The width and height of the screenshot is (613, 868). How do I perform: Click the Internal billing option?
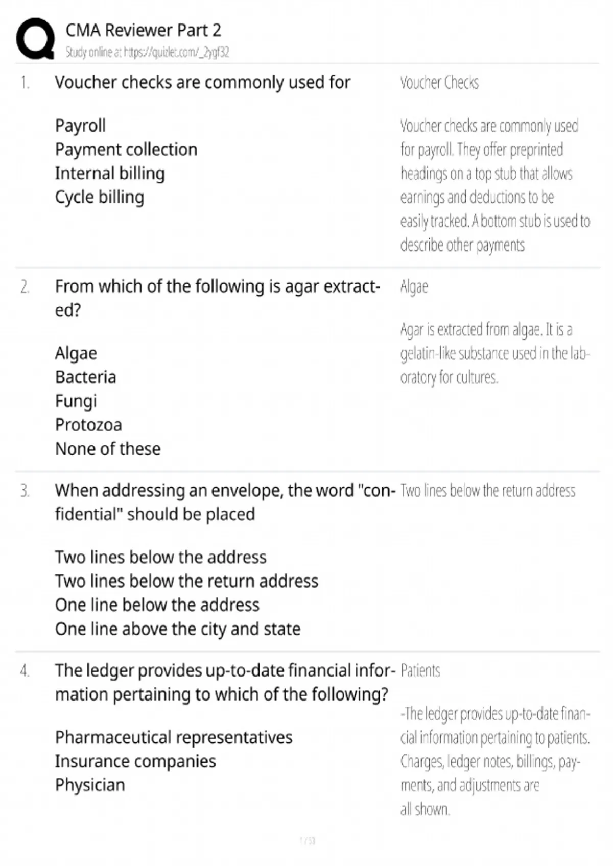click(x=110, y=173)
